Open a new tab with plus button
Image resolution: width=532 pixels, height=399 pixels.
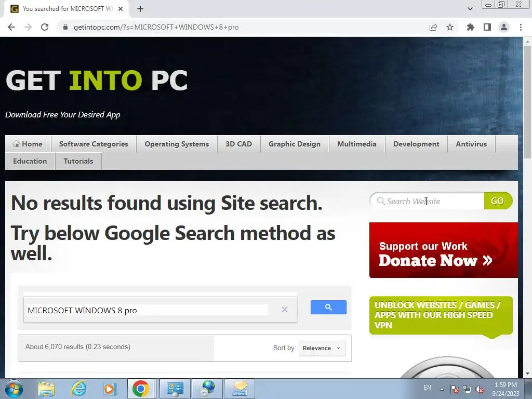coord(140,9)
